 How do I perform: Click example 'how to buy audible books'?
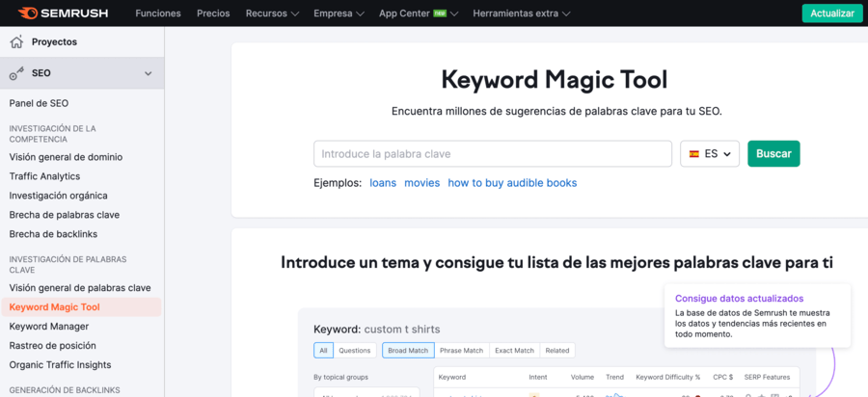point(512,183)
